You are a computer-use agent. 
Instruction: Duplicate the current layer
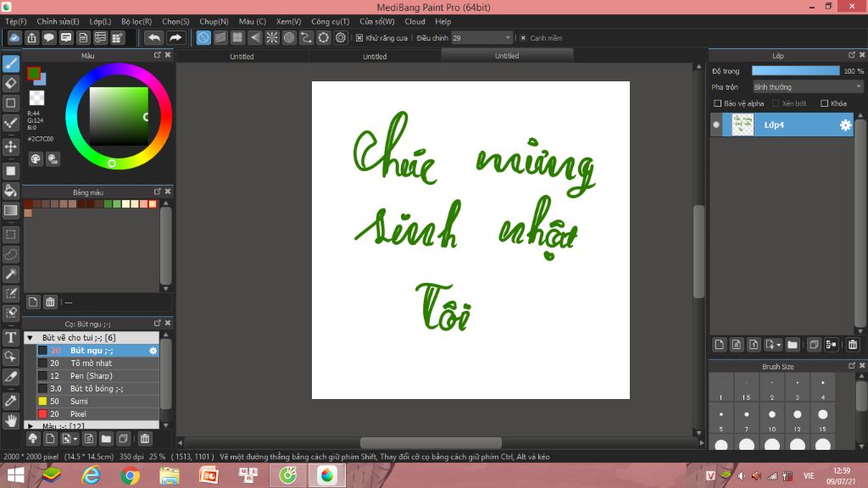814,345
